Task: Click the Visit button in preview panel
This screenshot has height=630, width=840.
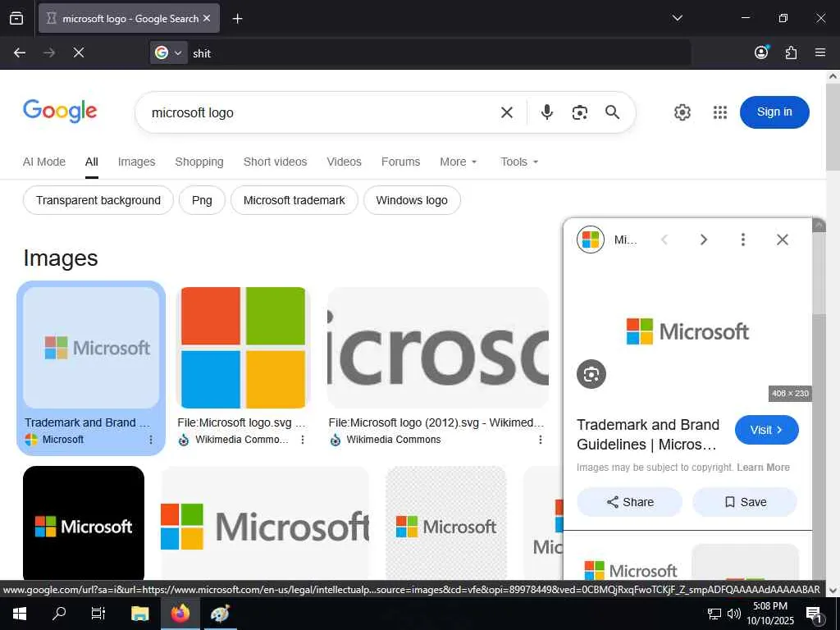Action: pyautogui.click(x=767, y=430)
